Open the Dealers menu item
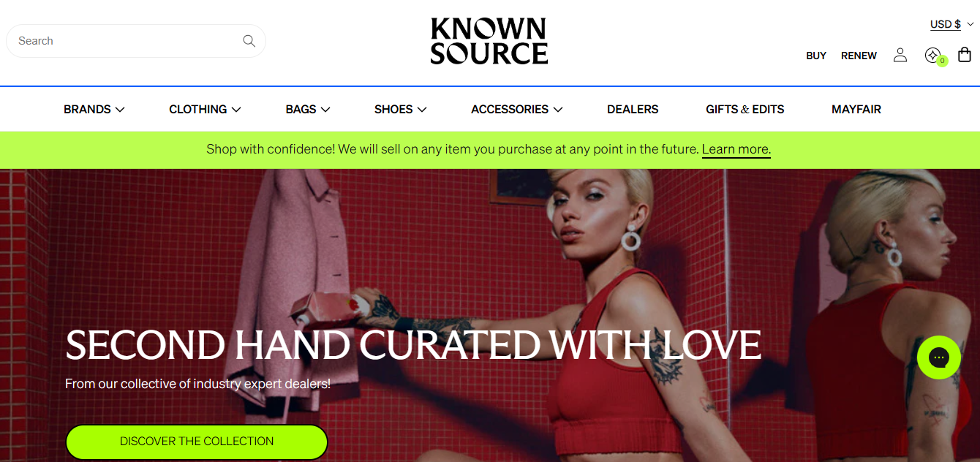Viewport: 980px width, 462px height. 633,110
